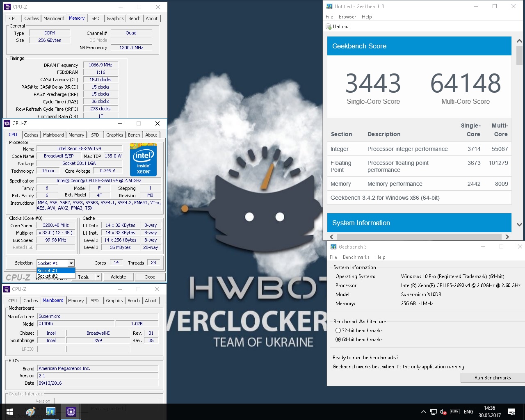Click the Run Benchmarks button
The width and height of the screenshot is (525, 420).
coord(493,378)
